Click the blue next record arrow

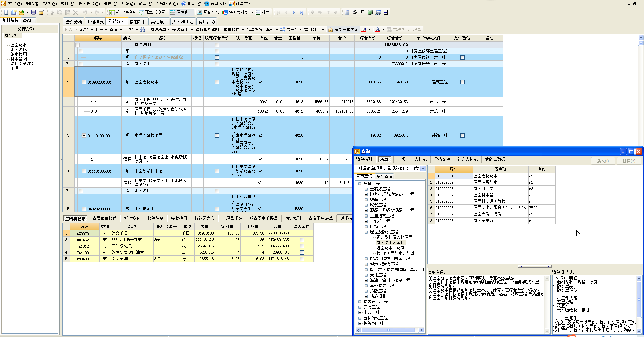click(294, 12)
